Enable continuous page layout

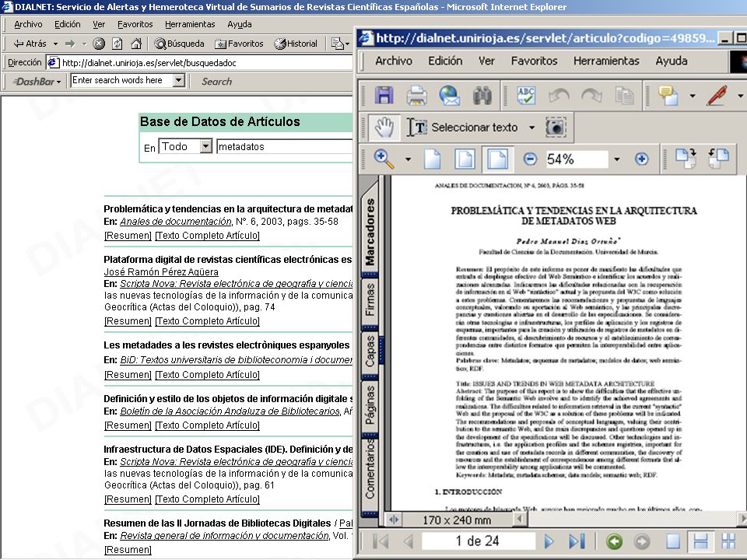(x=700, y=541)
